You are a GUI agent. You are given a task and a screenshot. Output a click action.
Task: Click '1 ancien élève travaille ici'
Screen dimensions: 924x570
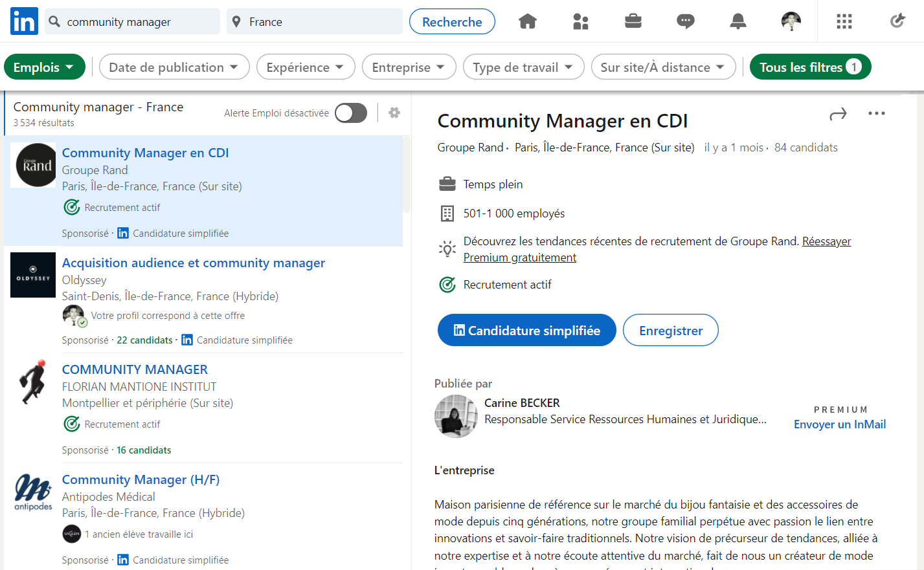[x=139, y=534]
